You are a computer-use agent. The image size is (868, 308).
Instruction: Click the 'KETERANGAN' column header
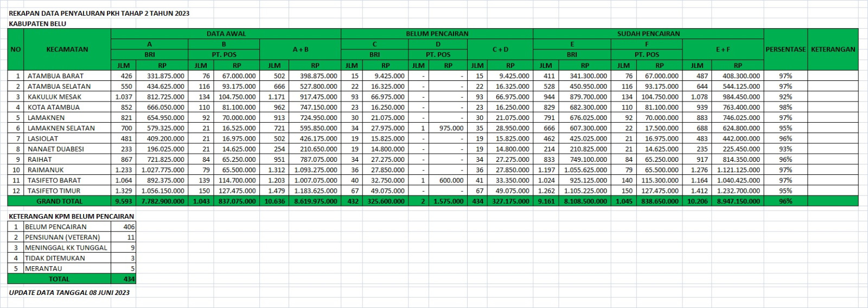tap(833, 49)
